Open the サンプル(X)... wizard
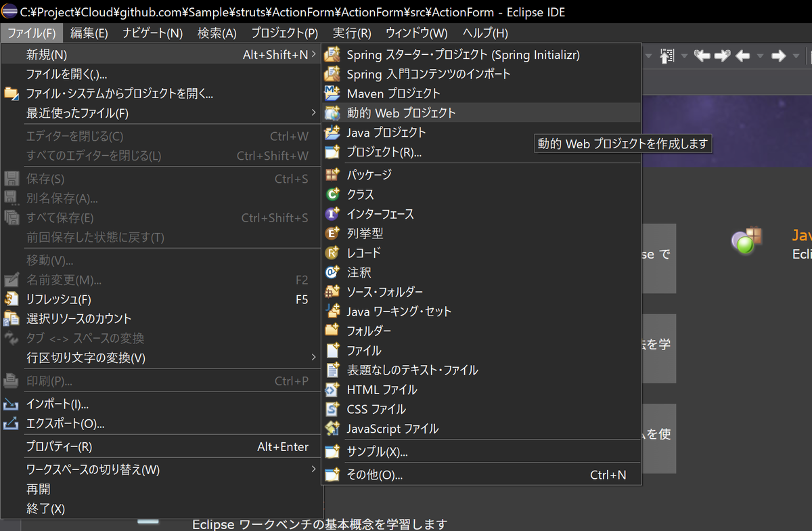This screenshot has width=812, height=531. pos(481,452)
